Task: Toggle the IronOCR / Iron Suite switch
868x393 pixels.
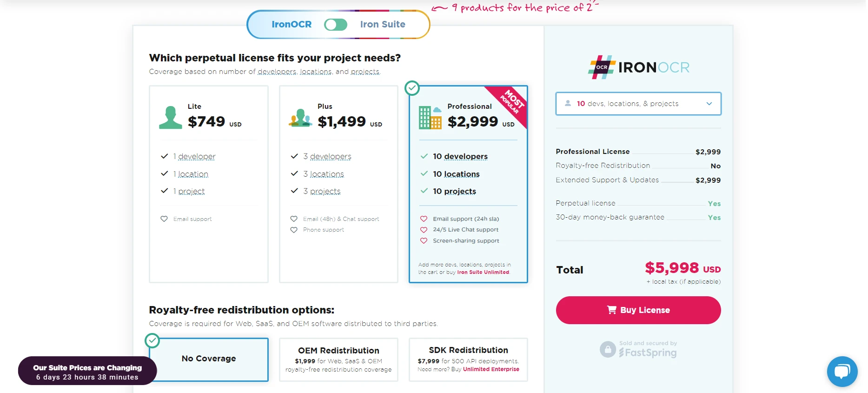Action: 336,25
